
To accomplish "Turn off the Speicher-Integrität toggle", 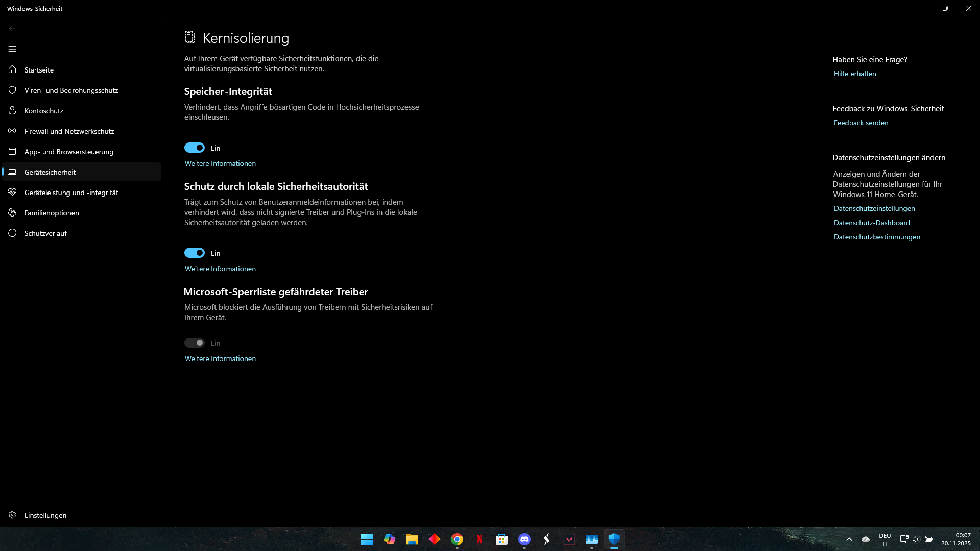I will click(x=195, y=148).
